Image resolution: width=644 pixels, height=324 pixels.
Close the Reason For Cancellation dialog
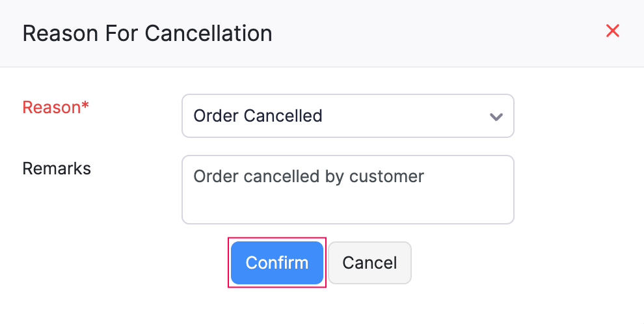pos(612,31)
